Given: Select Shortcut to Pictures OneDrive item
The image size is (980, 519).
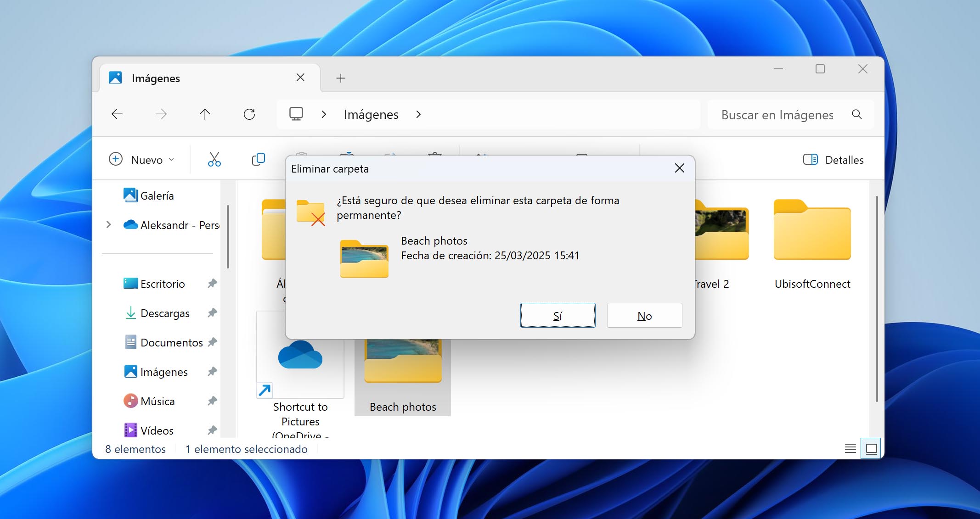Looking at the screenshot, I should click(x=300, y=374).
